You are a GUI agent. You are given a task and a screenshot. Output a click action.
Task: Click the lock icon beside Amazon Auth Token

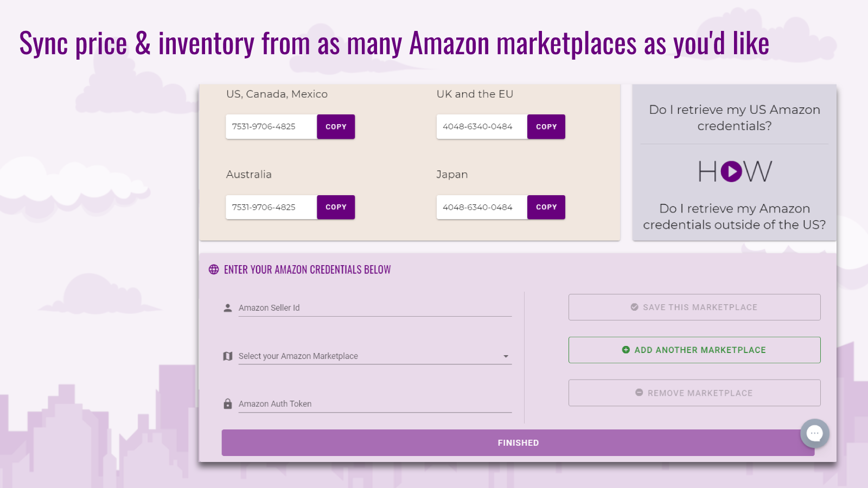tap(228, 403)
